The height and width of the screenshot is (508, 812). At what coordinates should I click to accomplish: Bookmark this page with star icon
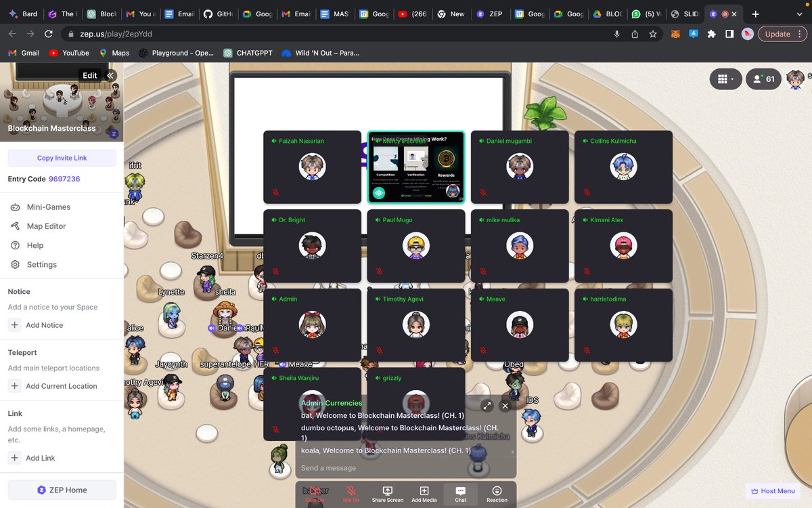tap(653, 34)
